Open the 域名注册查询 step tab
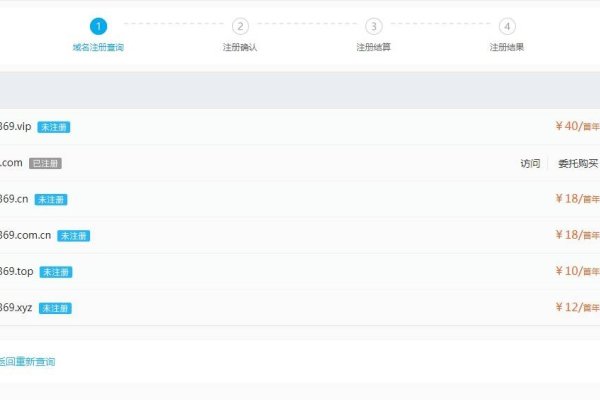The height and width of the screenshot is (400, 600). pos(98,47)
